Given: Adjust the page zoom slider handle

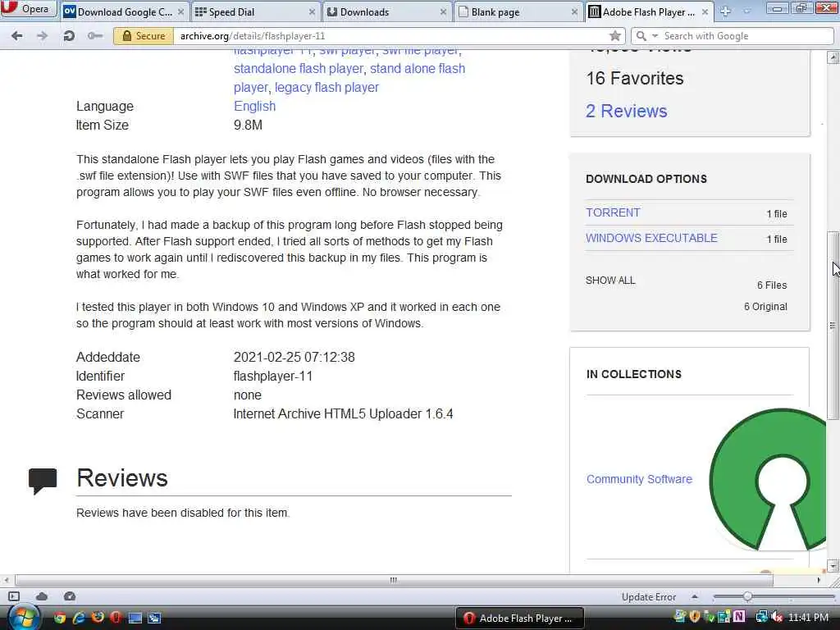Looking at the screenshot, I should (x=747, y=596).
